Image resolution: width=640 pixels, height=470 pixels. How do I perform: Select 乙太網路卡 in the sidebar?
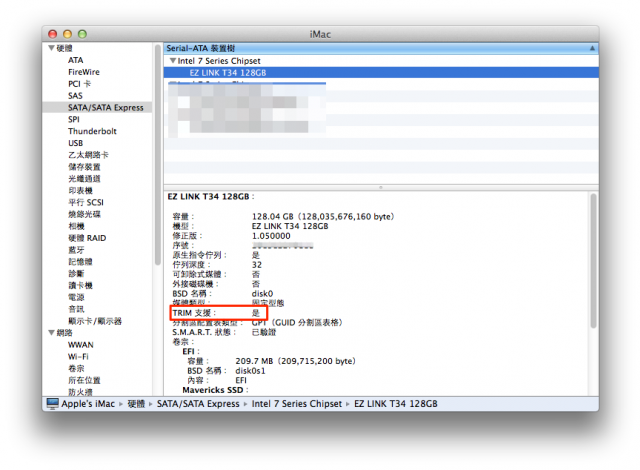pos(88,155)
